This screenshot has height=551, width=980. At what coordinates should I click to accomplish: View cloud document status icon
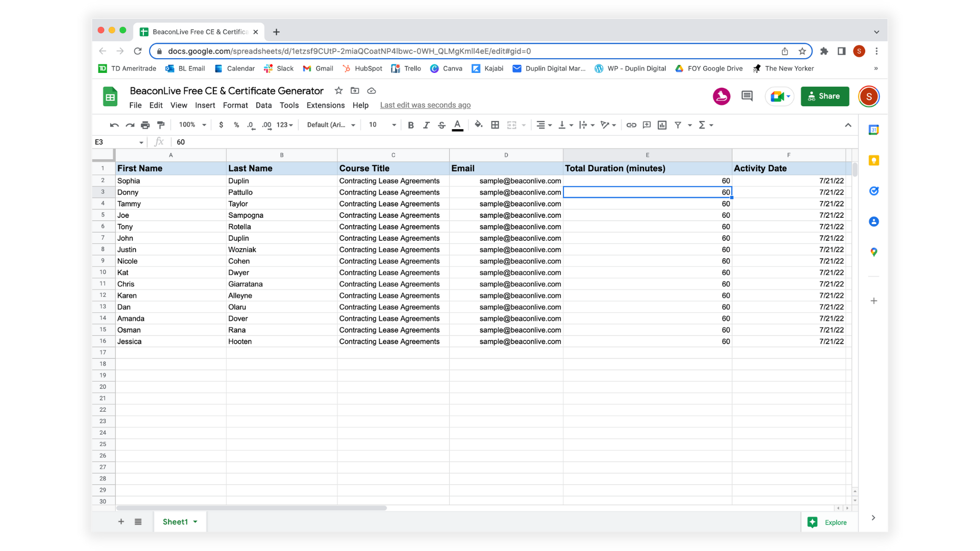click(372, 91)
